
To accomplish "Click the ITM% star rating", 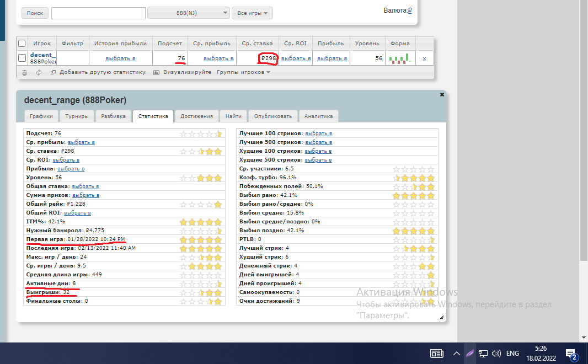I will [201, 222].
